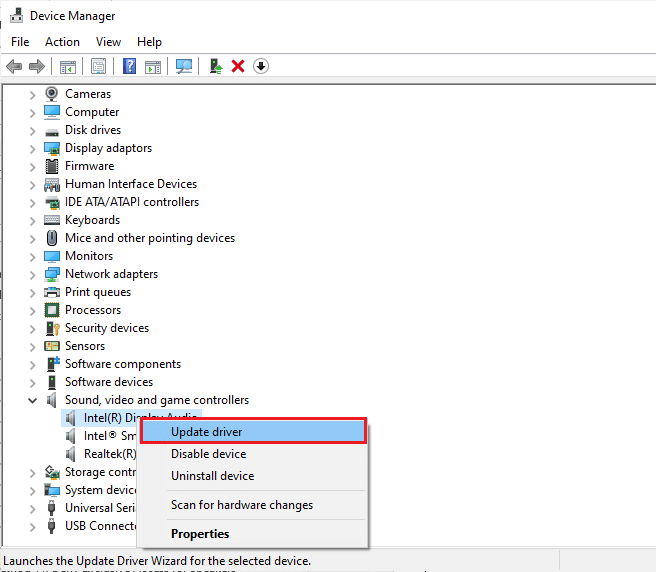Click the speaker icon for Sound controllers

click(x=51, y=400)
